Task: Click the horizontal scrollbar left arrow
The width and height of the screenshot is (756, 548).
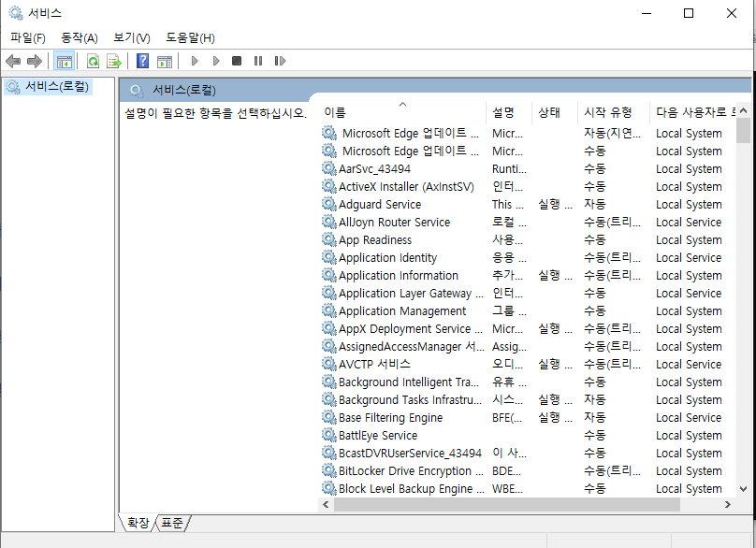Action: click(326, 505)
